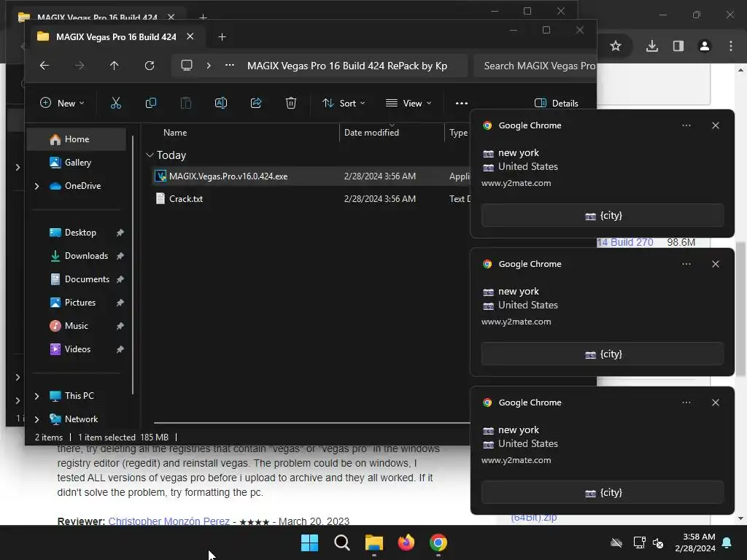This screenshot has height=560, width=747.
Task: Open taskbar Search
Action: [x=342, y=542]
